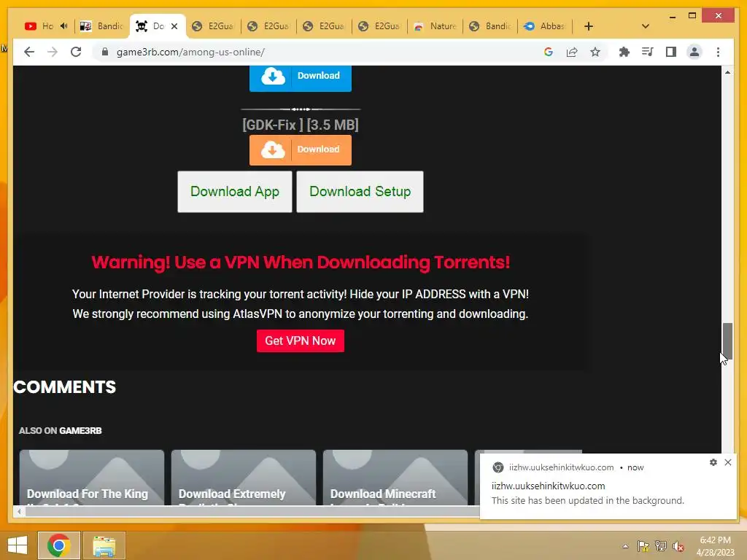
Task: Open the network tray icon
Action: click(x=661, y=546)
